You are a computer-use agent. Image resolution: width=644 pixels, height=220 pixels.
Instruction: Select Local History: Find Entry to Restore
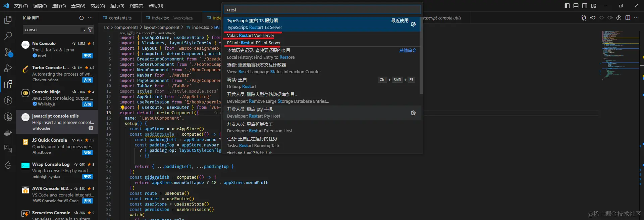click(321, 54)
